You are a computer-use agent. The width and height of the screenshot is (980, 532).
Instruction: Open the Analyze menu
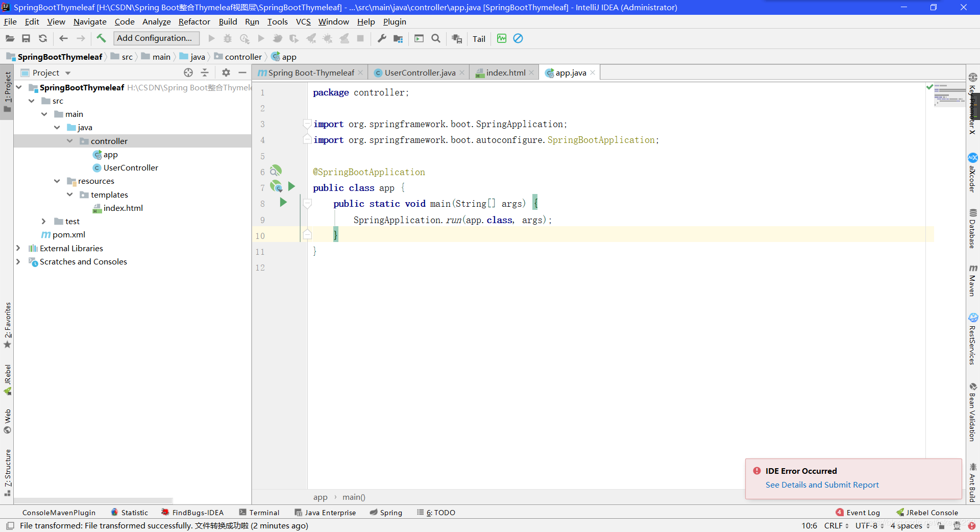(156, 21)
